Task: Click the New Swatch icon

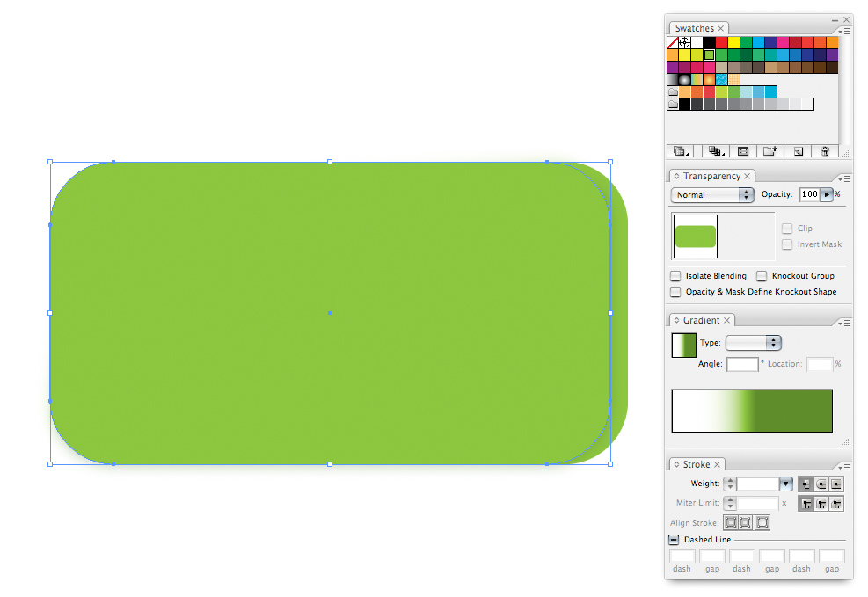Action: tap(798, 151)
